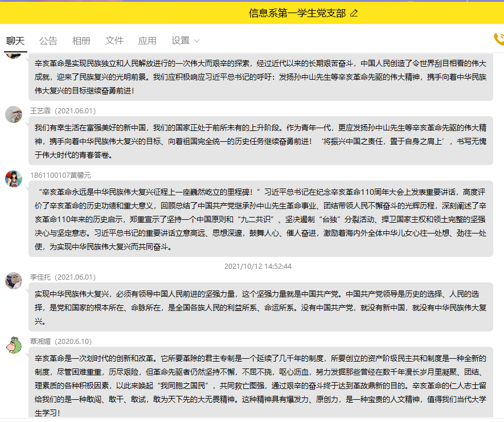Image resolution: width=504 pixels, height=422 pixels.
Task: Click 贾湘媚's green frog avatar
Action: point(14,345)
